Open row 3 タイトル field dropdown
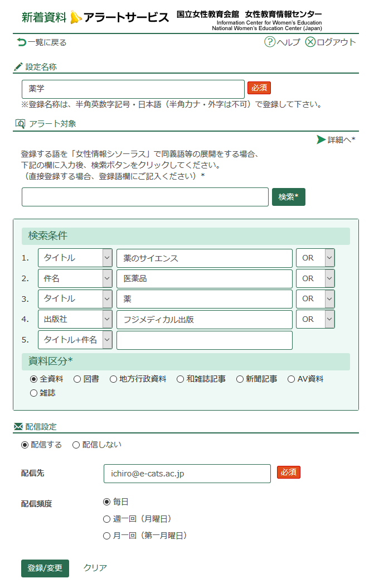The width and height of the screenshot is (374, 588). pyautogui.click(x=75, y=299)
